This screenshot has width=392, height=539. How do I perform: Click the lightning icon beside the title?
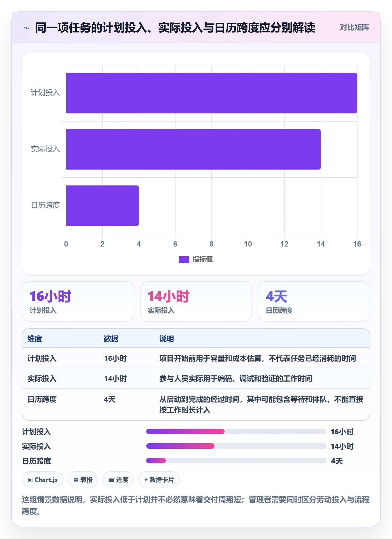coord(27,28)
